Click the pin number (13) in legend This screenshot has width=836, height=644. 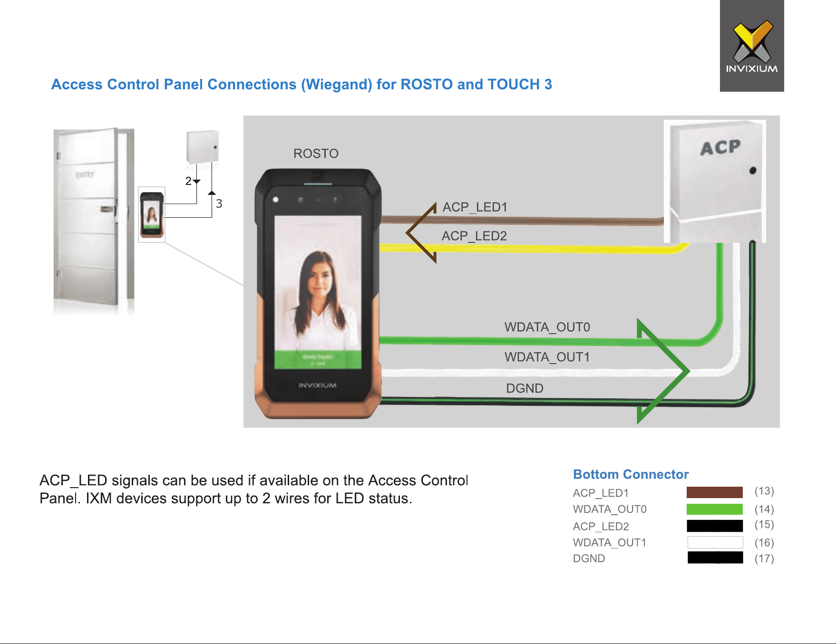pyautogui.click(x=764, y=491)
